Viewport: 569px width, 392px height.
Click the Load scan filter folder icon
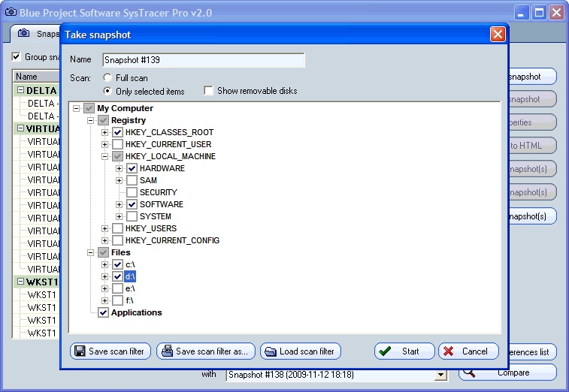[270, 351]
